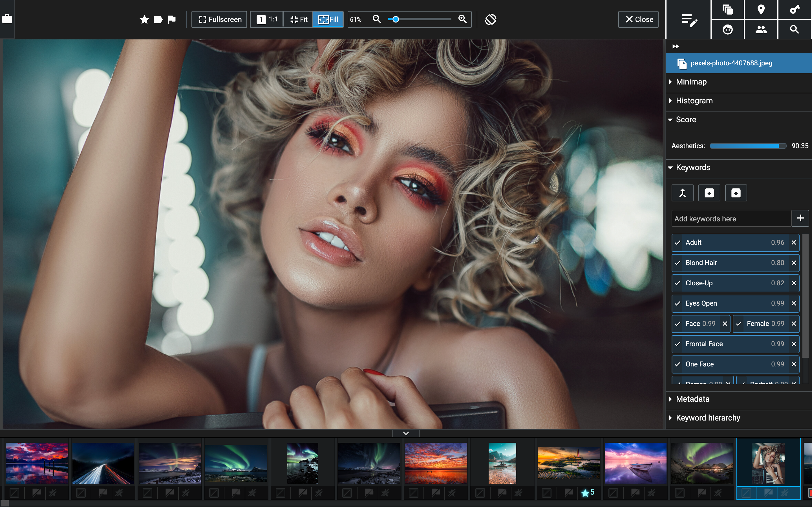This screenshot has width=812, height=507.
Task: Toggle the Eyes Open keyword checkmark
Action: 678,303
